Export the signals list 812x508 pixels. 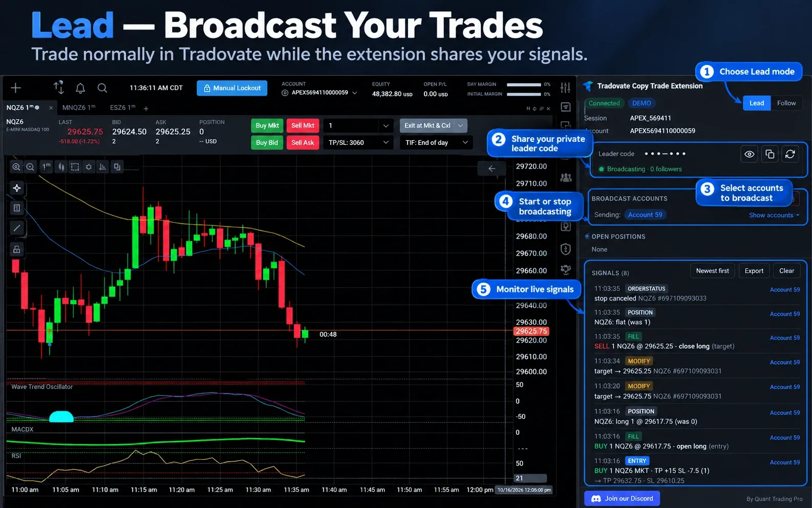pos(754,271)
